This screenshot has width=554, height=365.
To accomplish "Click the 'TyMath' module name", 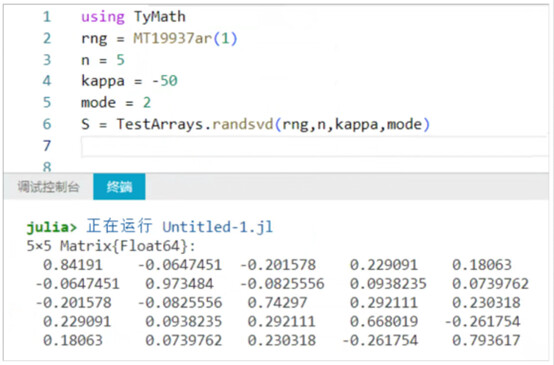I will point(160,17).
